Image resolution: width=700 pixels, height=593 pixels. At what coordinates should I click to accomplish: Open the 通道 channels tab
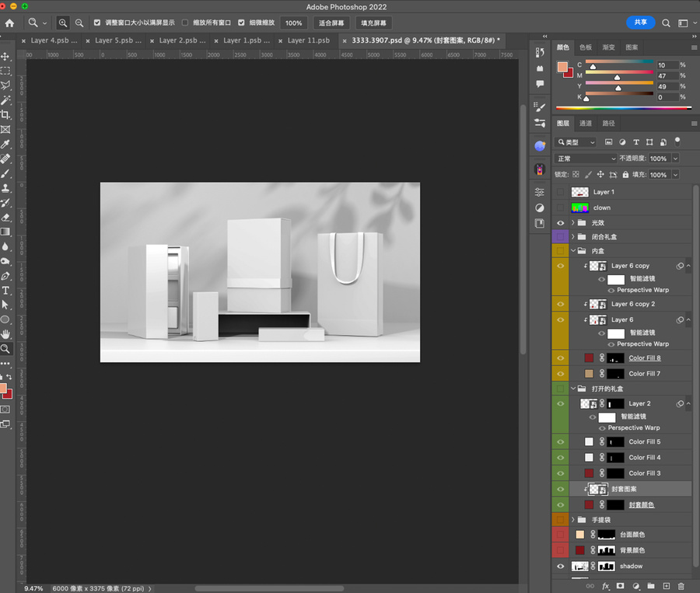pyautogui.click(x=585, y=123)
